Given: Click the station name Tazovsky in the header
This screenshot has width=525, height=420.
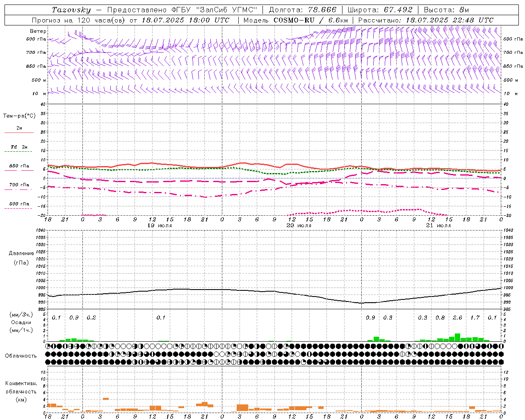Looking at the screenshot, I should point(71,10).
